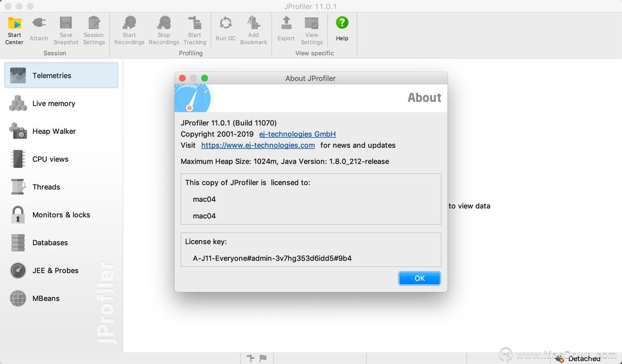Image resolution: width=622 pixels, height=364 pixels.
Task: Click the 'License key:' label
Action: click(x=206, y=242)
